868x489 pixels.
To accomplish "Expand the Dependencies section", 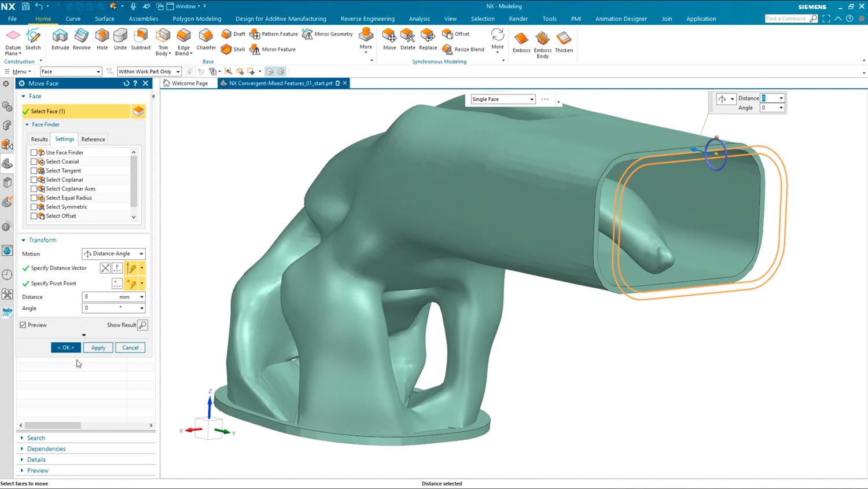I will point(46,448).
